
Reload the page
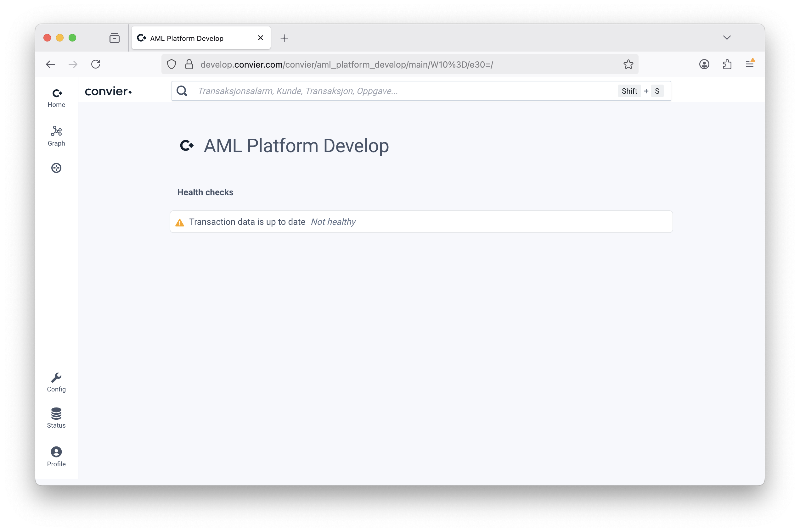click(x=96, y=64)
